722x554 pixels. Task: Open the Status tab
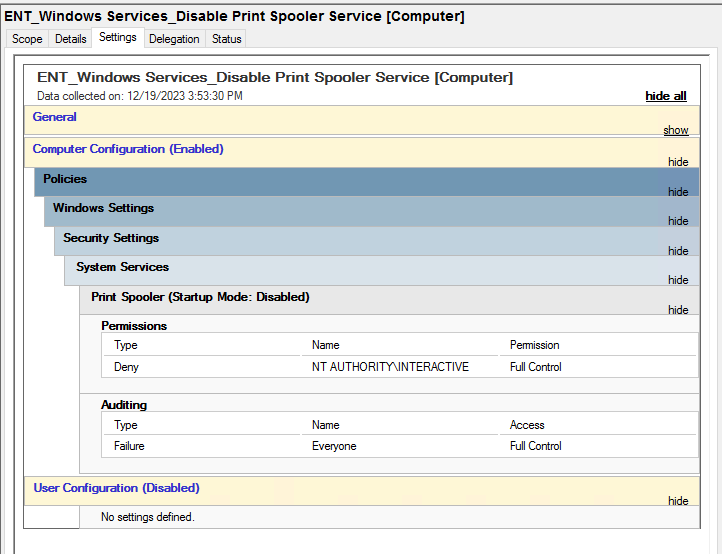click(x=226, y=39)
